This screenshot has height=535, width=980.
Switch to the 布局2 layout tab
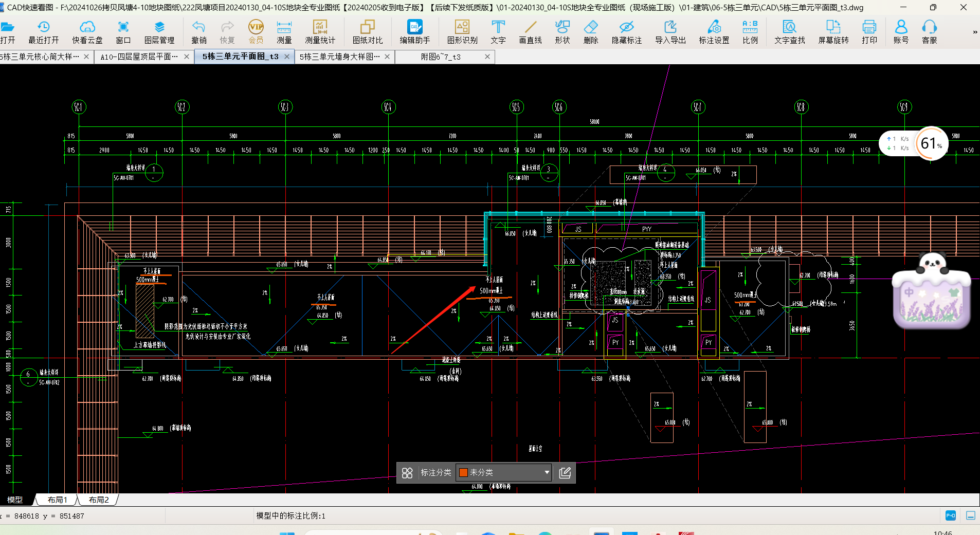tap(99, 500)
